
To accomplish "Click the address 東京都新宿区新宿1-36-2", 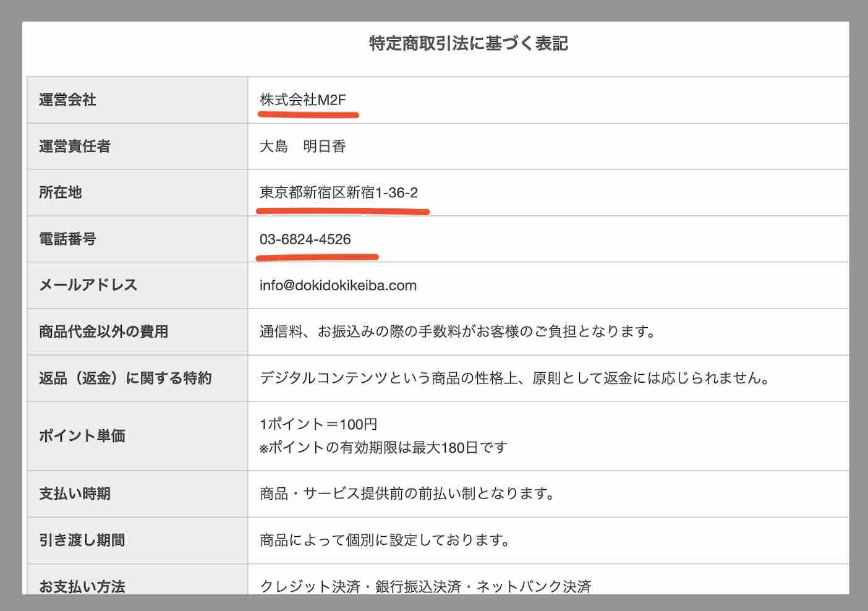I will (339, 192).
